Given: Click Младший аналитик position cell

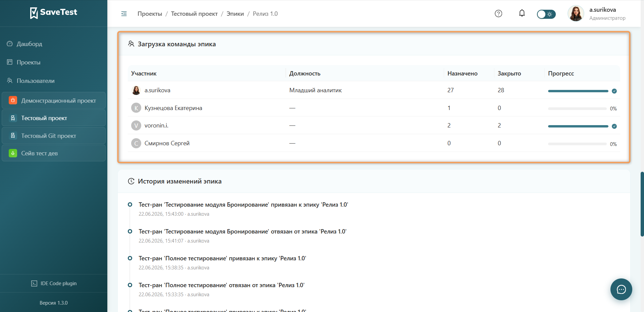Looking at the screenshot, I should (316, 90).
